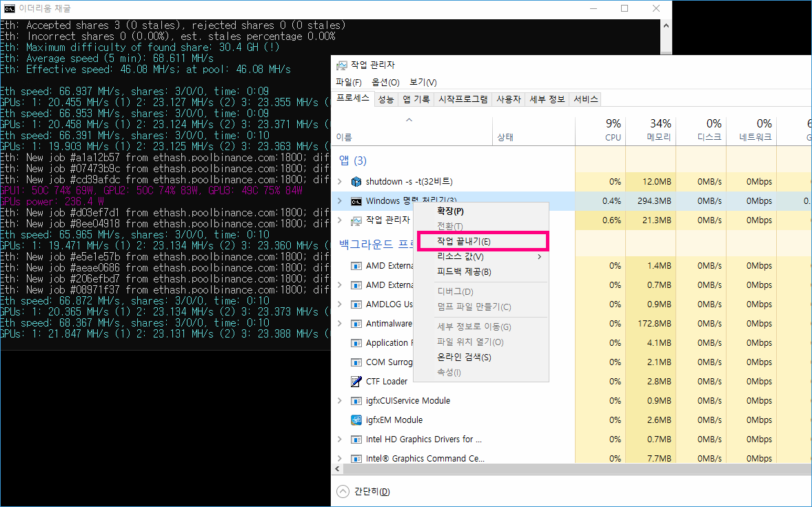Viewport: 812px width, 507px height.
Task: Click the 'Average speed (5 min): 68.611 MH/s' line
Action: tap(120, 59)
